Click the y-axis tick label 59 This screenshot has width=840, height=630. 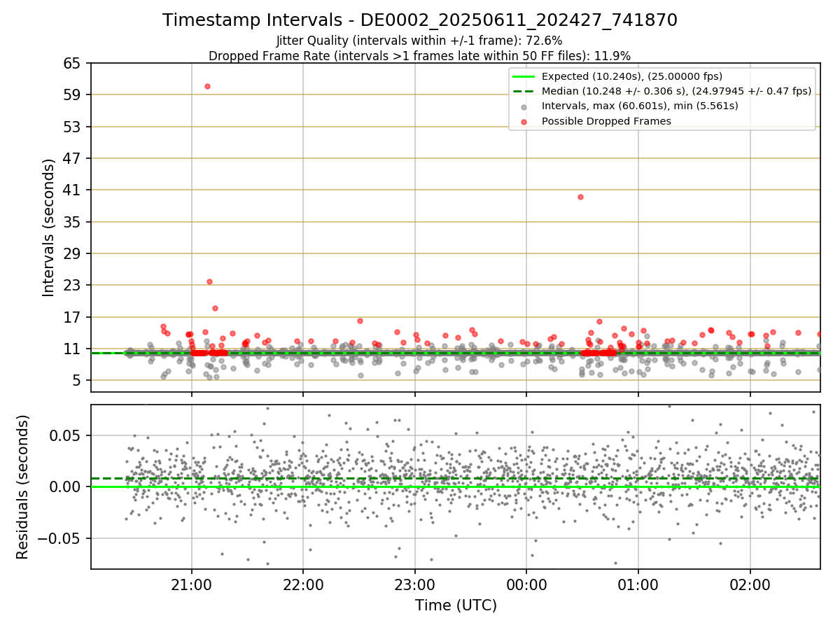point(73,94)
